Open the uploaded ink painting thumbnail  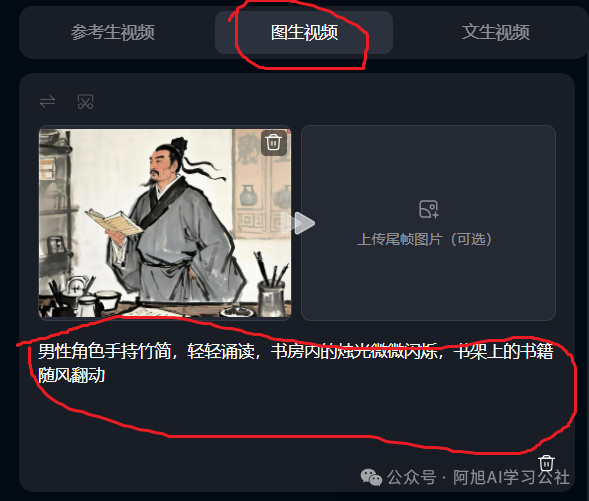(165, 223)
